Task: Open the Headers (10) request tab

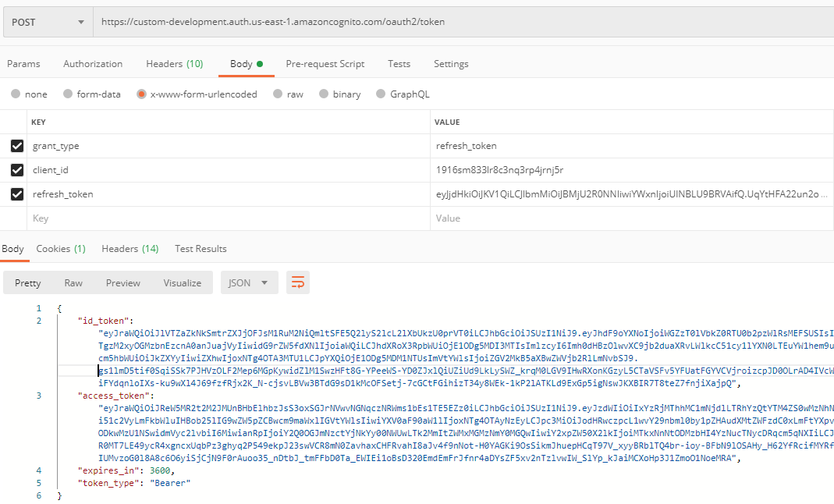Action: pyautogui.click(x=174, y=63)
